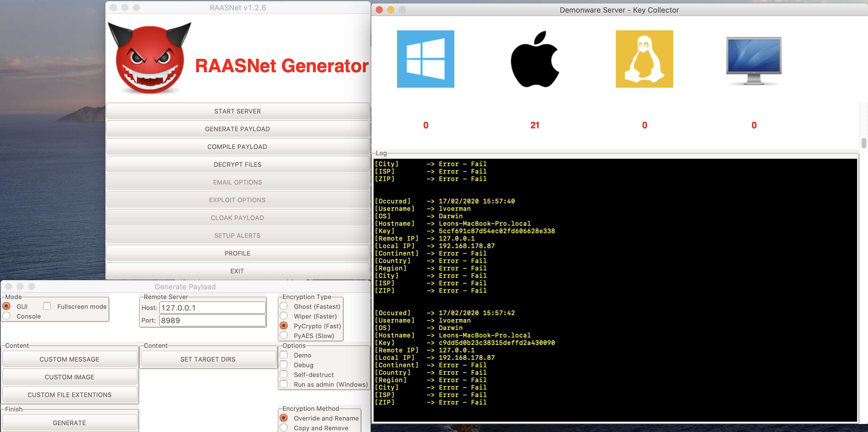
Task: Open the PROFILE screen
Action: (x=237, y=253)
